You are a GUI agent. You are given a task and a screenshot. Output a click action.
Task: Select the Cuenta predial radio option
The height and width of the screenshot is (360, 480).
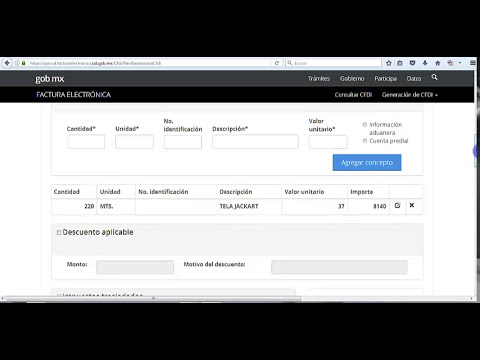pos(365,141)
